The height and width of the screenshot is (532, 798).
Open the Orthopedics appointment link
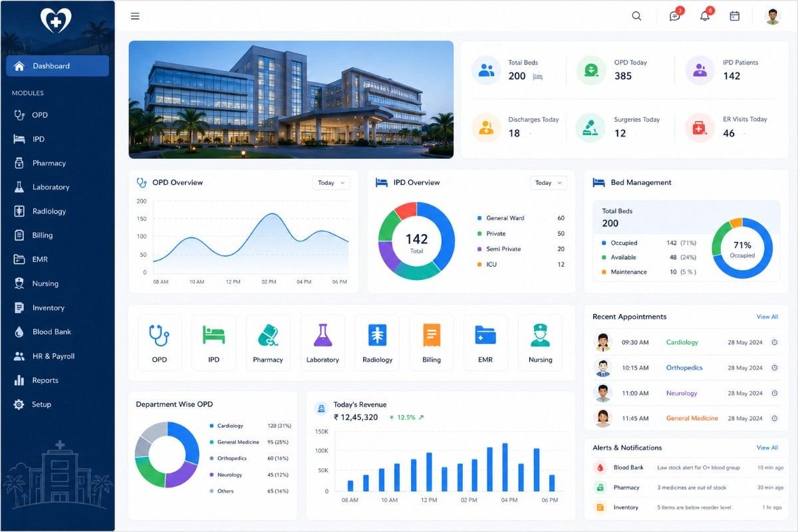(684, 368)
